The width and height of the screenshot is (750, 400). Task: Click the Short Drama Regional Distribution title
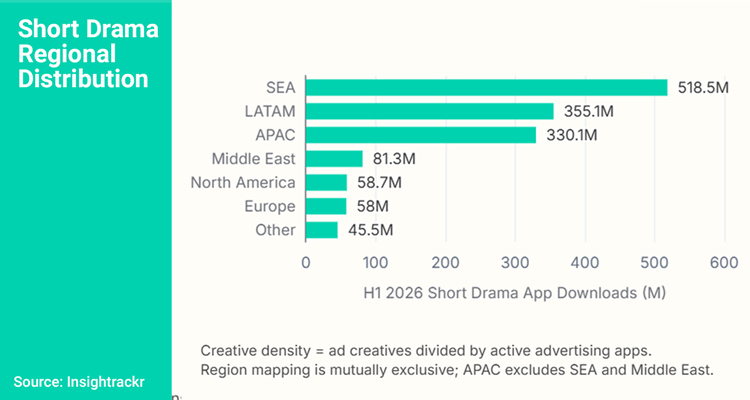(x=88, y=54)
